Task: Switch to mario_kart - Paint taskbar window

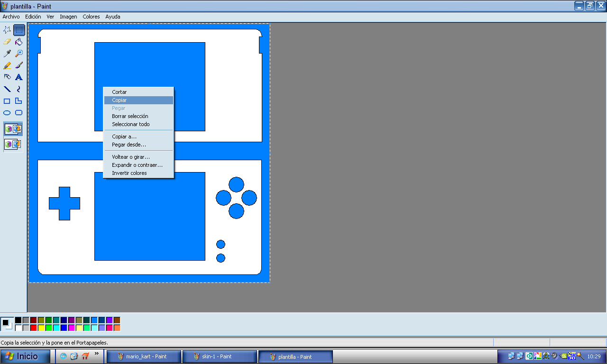Action: (144, 356)
